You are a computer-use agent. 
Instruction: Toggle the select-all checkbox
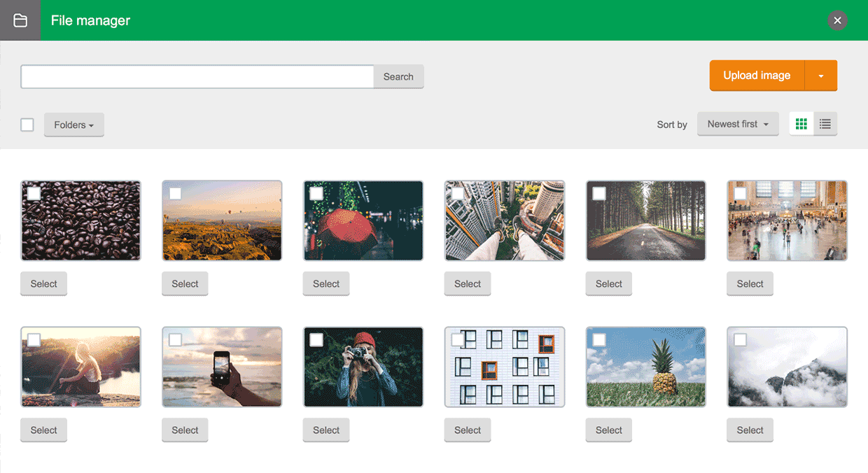pyautogui.click(x=27, y=124)
